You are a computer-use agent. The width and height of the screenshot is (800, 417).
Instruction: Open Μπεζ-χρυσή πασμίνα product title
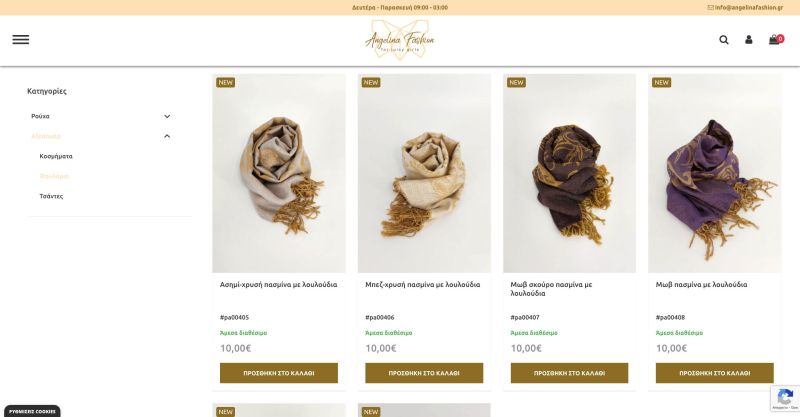tap(422, 285)
